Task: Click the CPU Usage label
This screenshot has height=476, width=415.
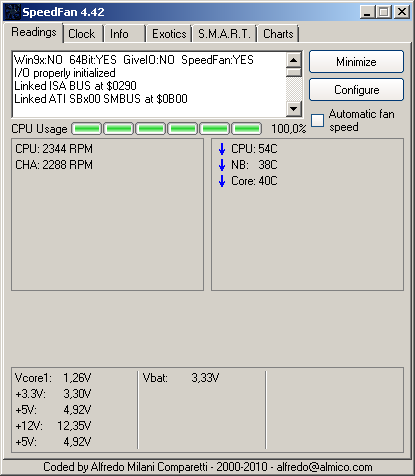Action: point(39,129)
